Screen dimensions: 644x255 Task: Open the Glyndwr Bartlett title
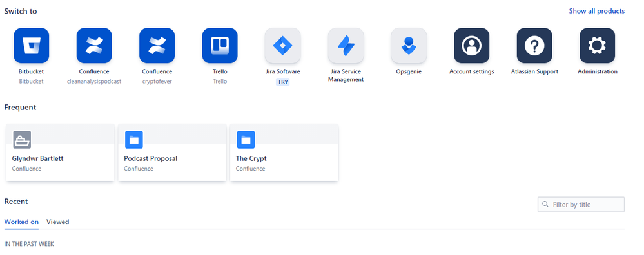click(x=38, y=158)
